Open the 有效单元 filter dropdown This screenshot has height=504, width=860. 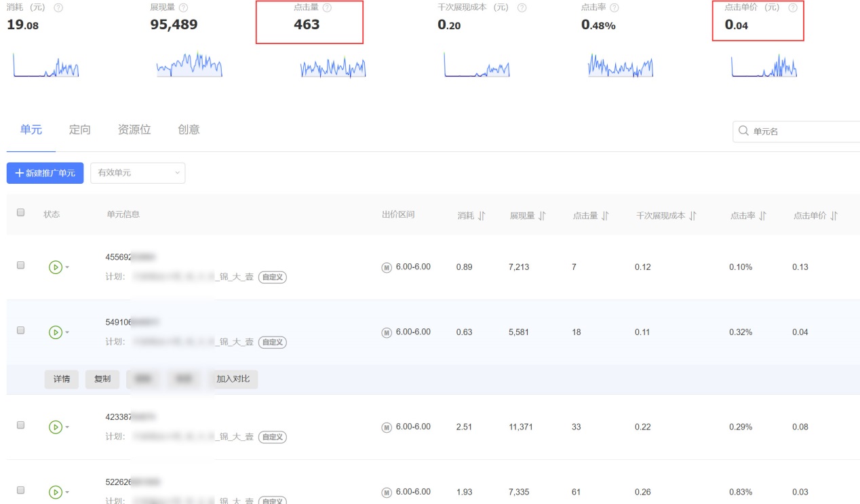(138, 173)
